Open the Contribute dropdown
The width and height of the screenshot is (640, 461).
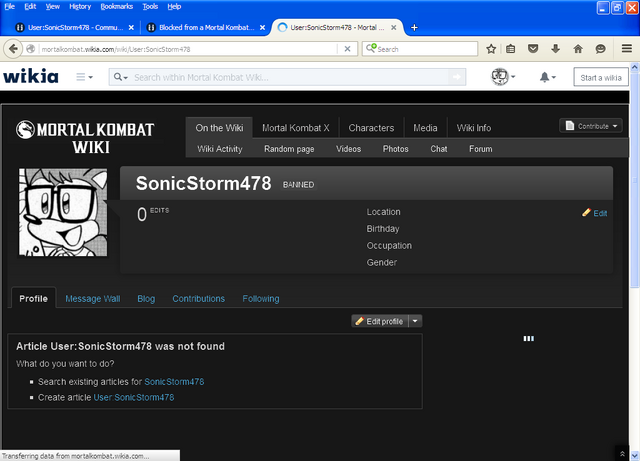tap(591, 126)
